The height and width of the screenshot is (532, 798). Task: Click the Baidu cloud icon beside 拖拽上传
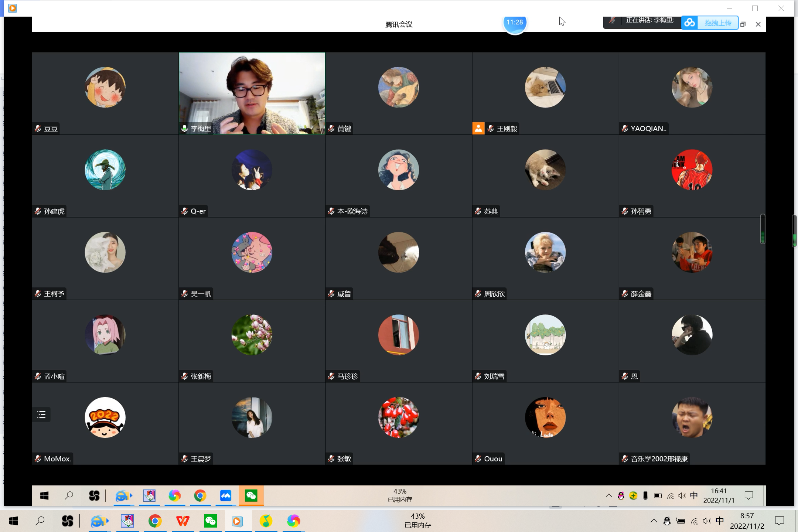tap(689, 23)
